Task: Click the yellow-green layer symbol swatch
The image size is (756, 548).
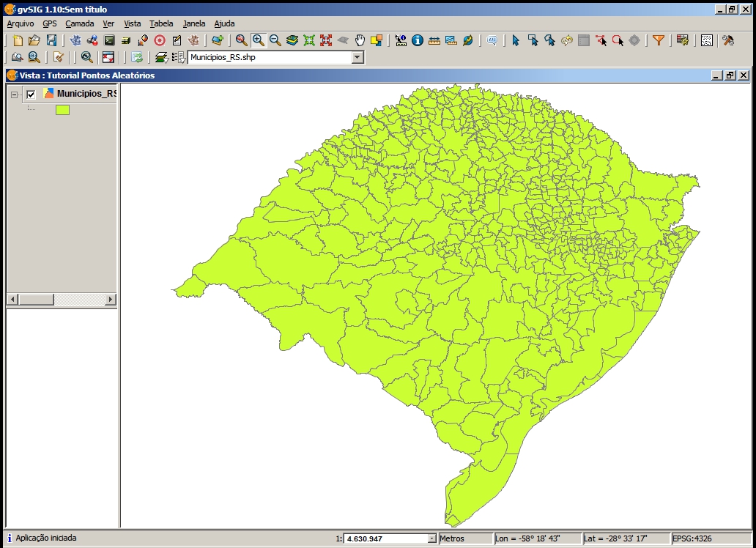Action: coord(62,110)
